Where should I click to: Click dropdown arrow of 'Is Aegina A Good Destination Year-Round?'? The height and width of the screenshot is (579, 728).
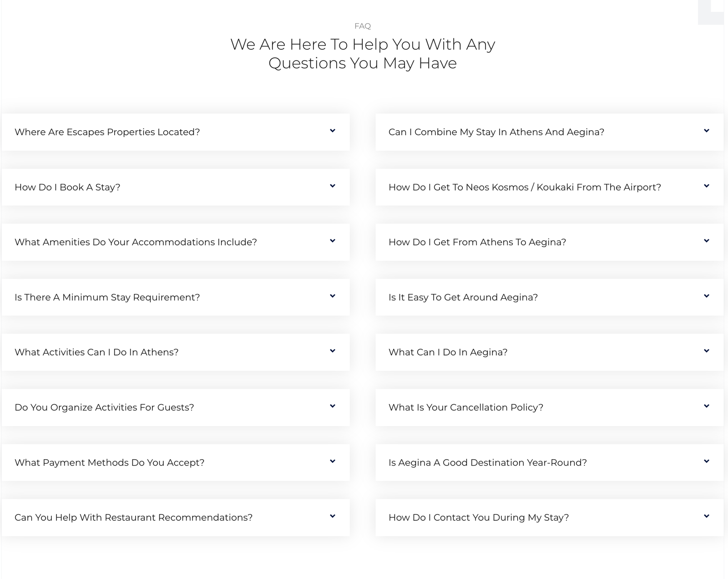tap(707, 462)
